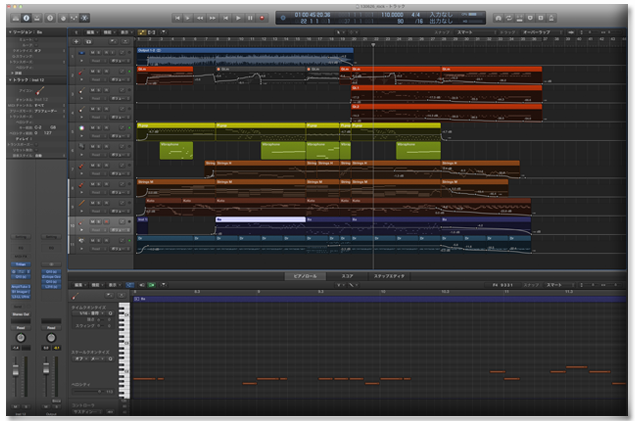Open Smart Controls knob icon
This screenshot has height=421, width=635.
tap(63, 18)
